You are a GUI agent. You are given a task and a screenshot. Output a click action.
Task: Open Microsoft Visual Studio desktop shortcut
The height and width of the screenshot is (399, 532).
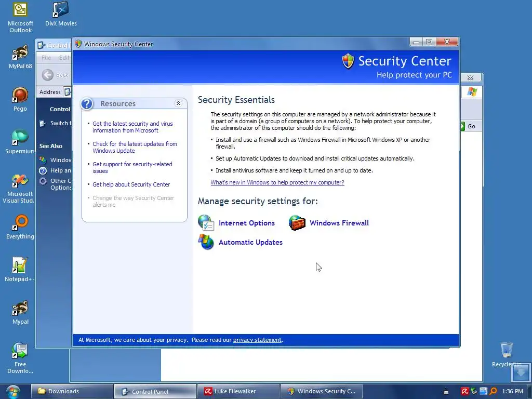click(x=19, y=188)
